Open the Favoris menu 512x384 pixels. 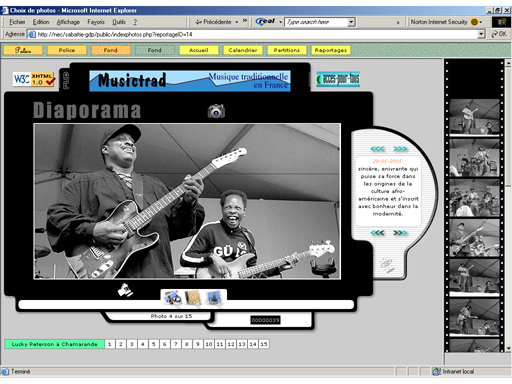96,22
